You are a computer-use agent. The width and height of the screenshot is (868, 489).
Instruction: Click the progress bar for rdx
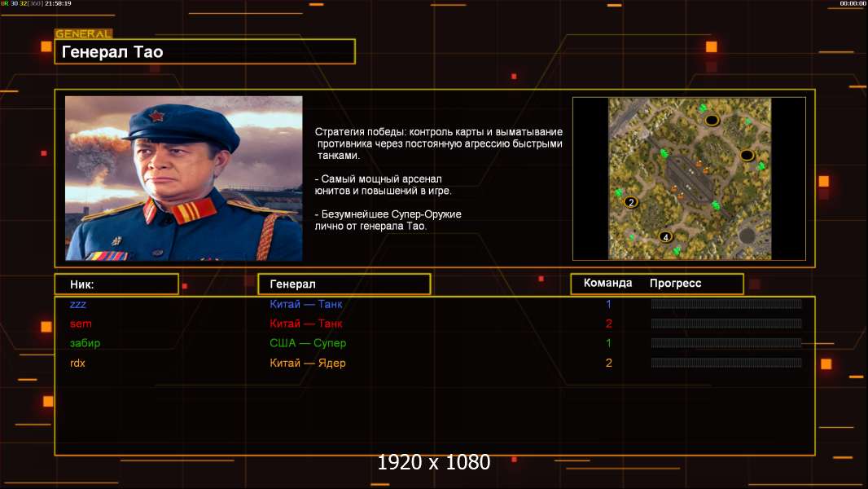tap(726, 363)
